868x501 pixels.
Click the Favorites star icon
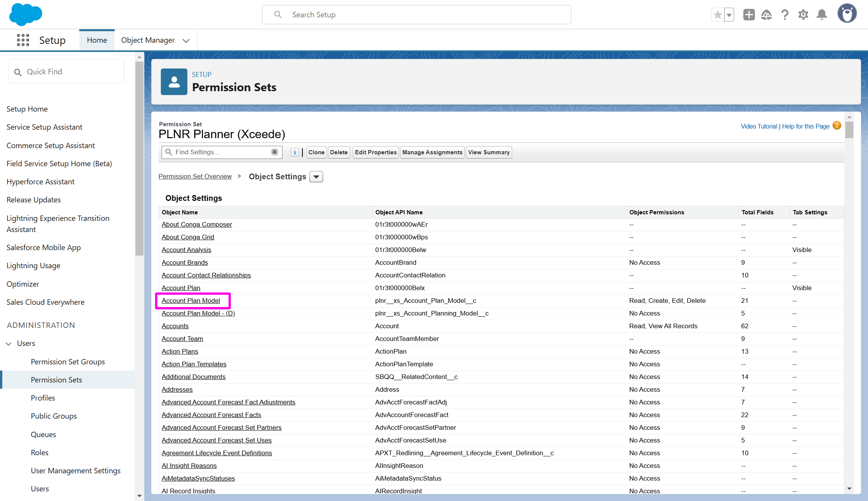(718, 15)
